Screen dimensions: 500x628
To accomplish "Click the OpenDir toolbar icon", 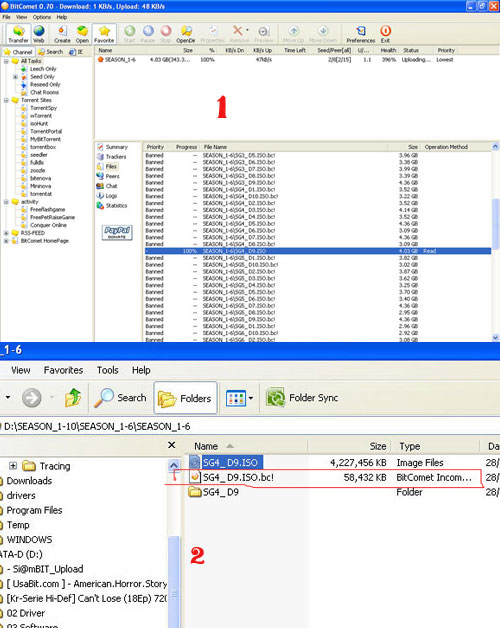I will pos(186,34).
